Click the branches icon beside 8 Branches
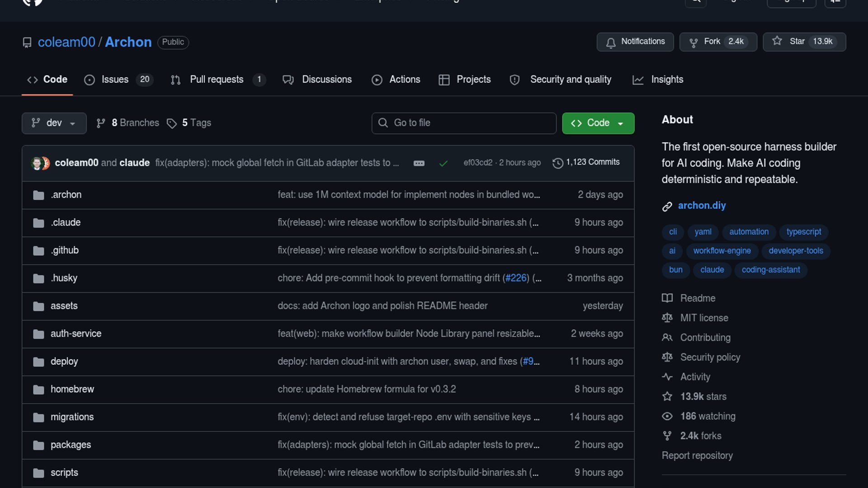Screen dimensions: 868x488 coord(101,123)
